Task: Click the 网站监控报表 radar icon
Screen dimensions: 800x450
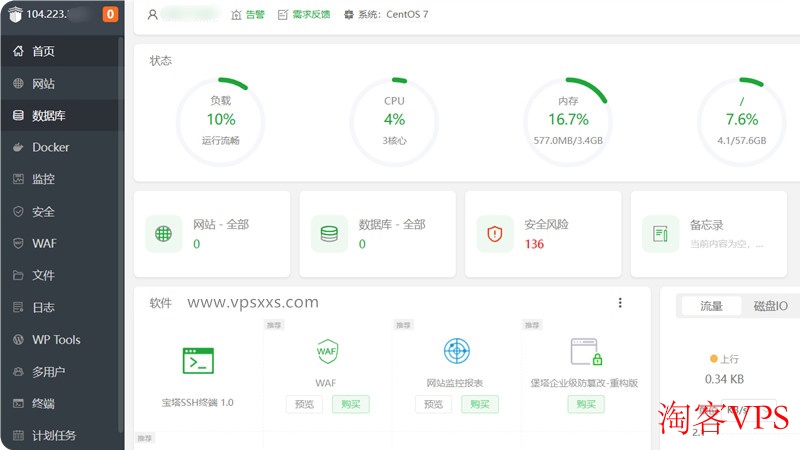Action: point(457,351)
